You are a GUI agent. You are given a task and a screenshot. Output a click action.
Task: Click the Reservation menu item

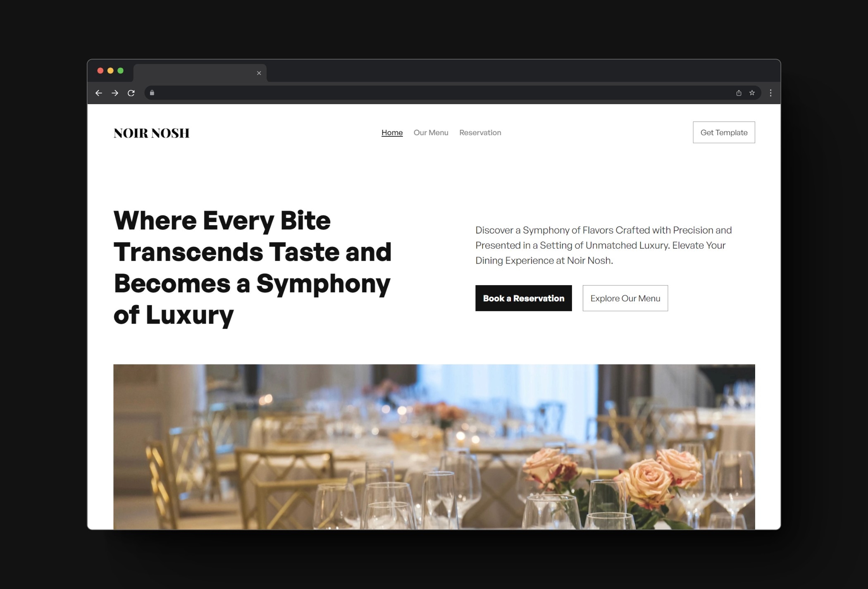[x=479, y=132]
